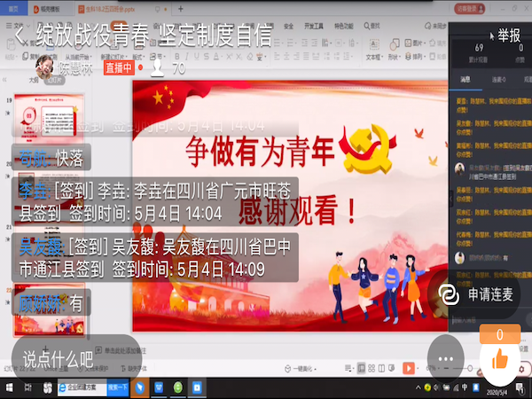Click the 访客登录 guest login button
The width and height of the screenshot is (532, 399).
tap(470, 9)
